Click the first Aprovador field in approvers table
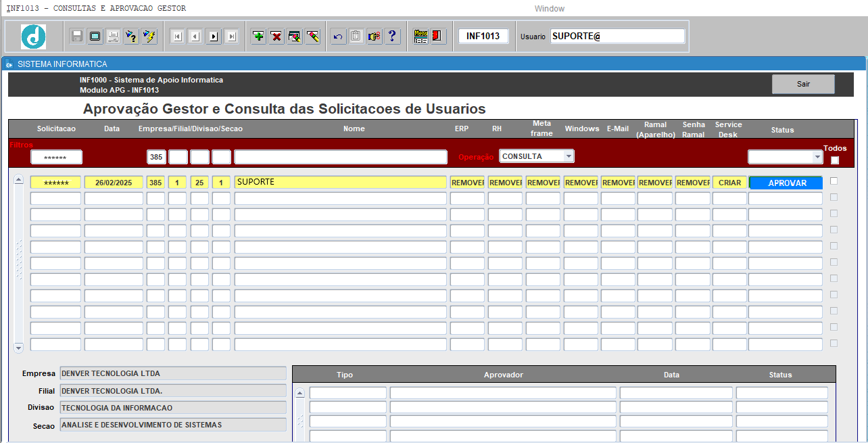 click(503, 393)
